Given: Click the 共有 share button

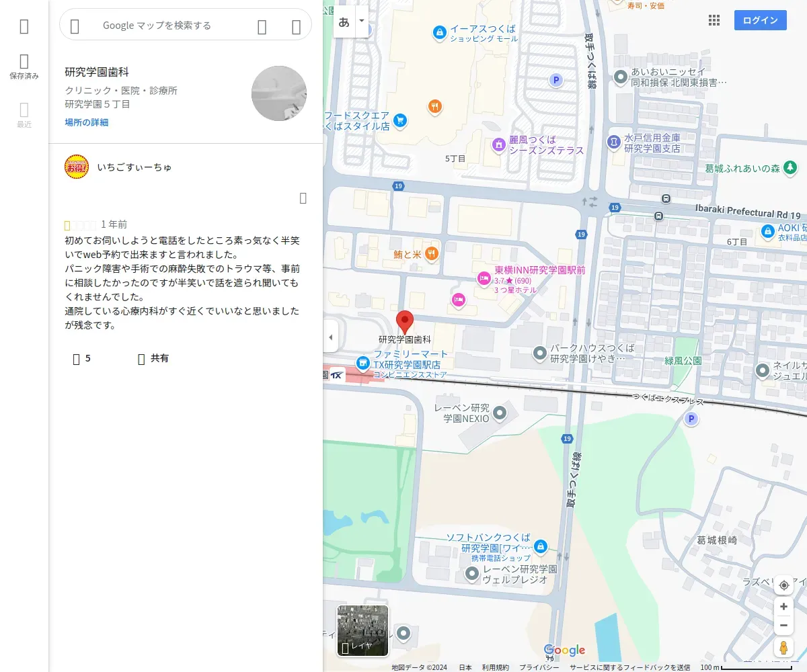Looking at the screenshot, I should coord(153,359).
